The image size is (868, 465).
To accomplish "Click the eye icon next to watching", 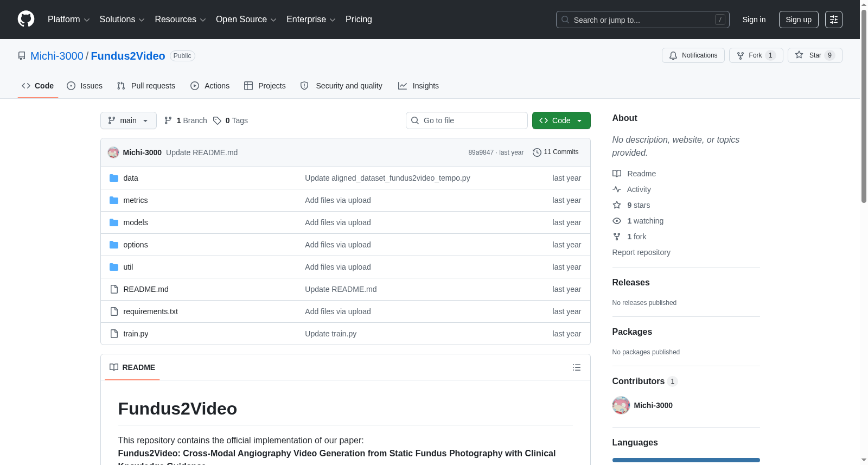I will 617,221.
